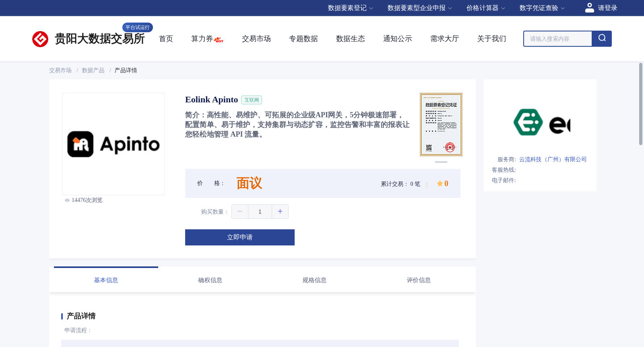Expand the 数据要素登记 dropdown
Image resolution: width=644 pixels, height=347 pixels.
tap(350, 8)
